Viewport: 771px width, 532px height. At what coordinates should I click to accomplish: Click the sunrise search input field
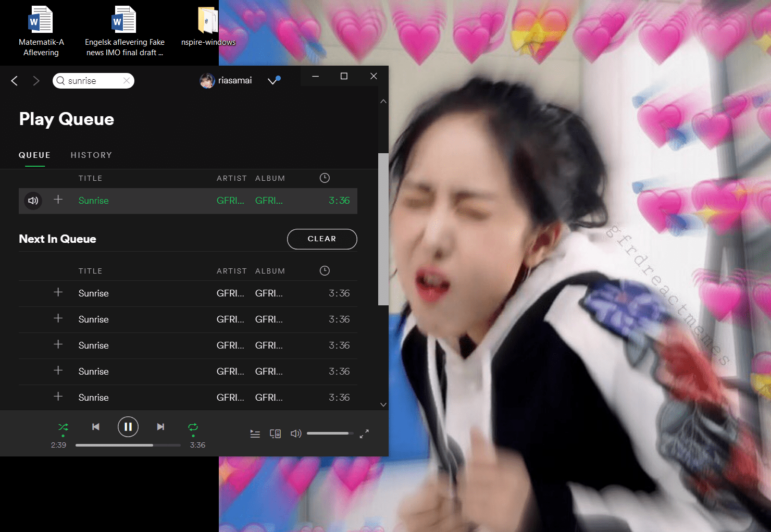(x=94, y=81)
